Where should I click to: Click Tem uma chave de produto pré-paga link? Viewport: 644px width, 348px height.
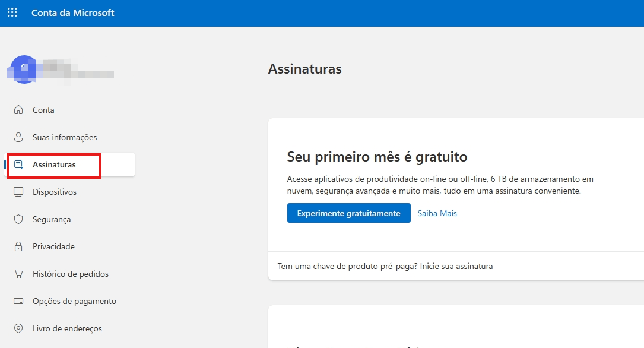[x=385, y=266]
